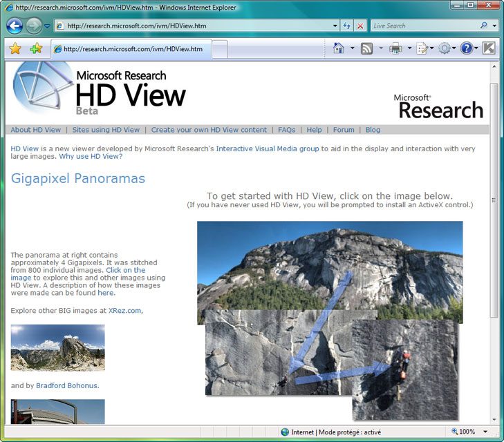
Task: Open the XRez mountain panorama thumbnail
Action: click(x=58, y=347)
